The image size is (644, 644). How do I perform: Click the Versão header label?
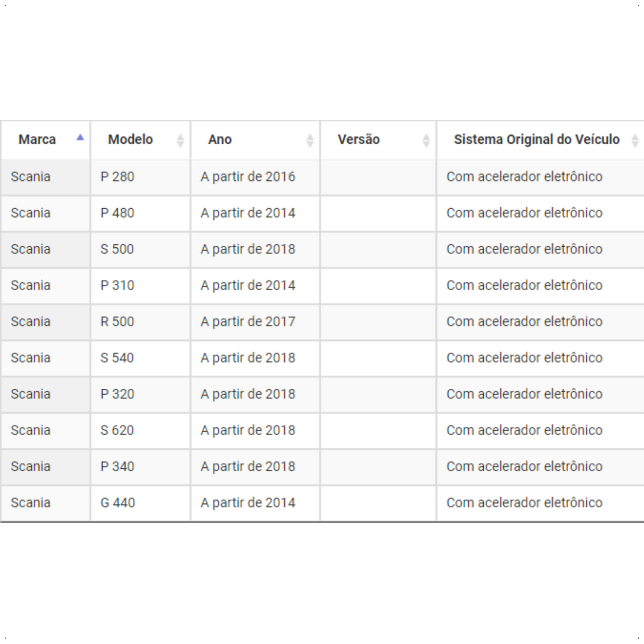click(359, 139)
